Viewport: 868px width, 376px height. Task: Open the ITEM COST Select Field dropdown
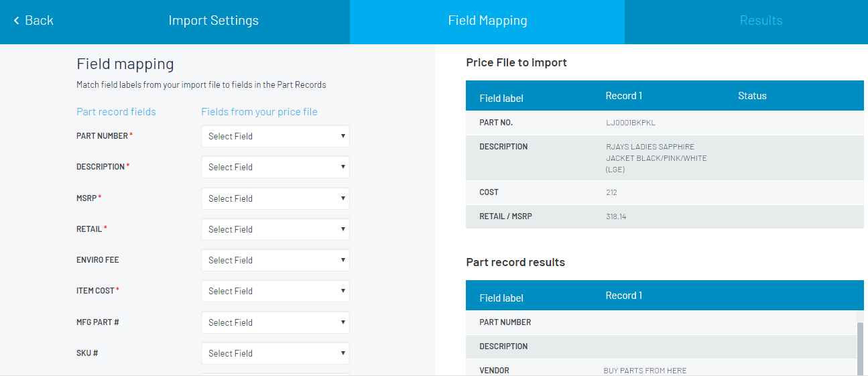coord(275,291)
